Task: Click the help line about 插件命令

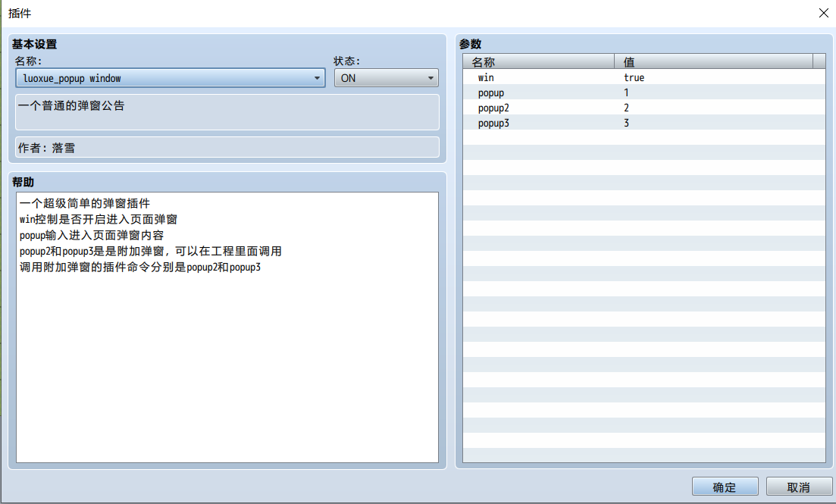Action: click(140, 268)
